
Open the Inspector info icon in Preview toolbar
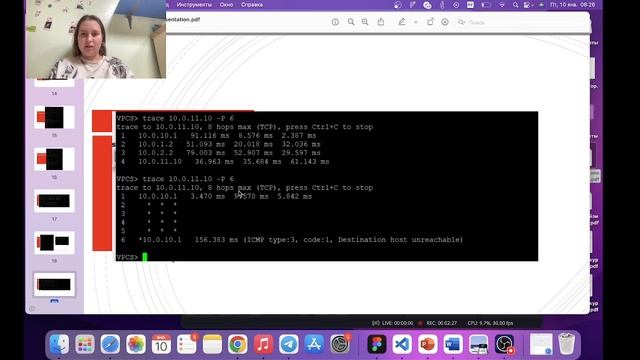pos(335,22)
